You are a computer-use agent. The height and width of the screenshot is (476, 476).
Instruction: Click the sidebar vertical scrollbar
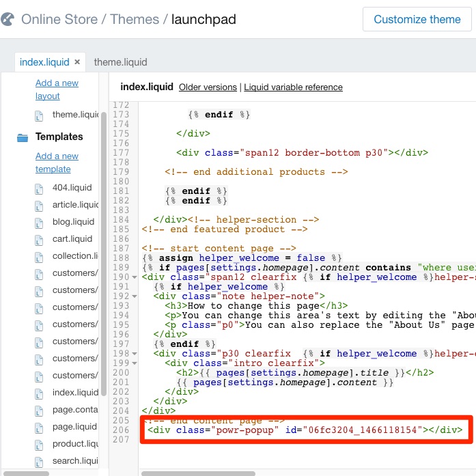click(104, 254)
